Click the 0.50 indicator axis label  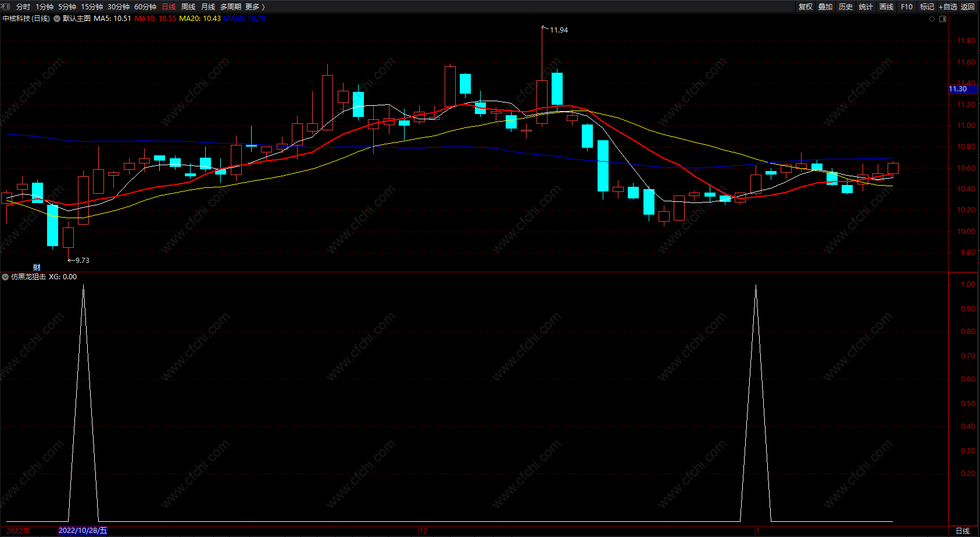[968, 404]
